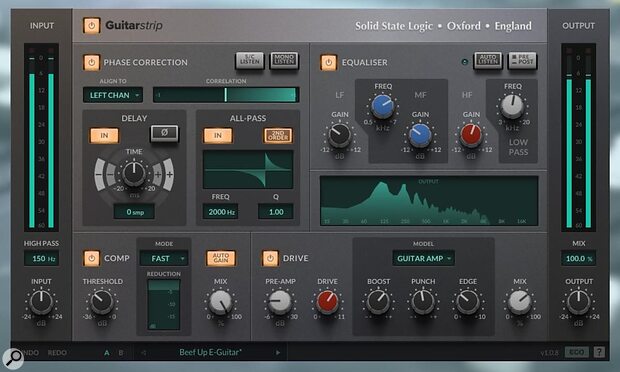Screen dimensions: 620x372
Task: Toggle the S/C Listen button
Action: click(x=250, y=60)
